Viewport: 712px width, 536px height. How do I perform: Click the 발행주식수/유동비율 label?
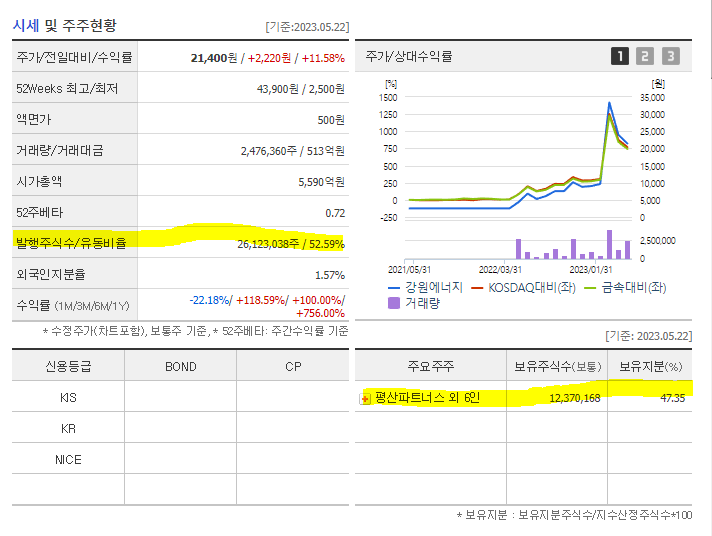point(71,243)
